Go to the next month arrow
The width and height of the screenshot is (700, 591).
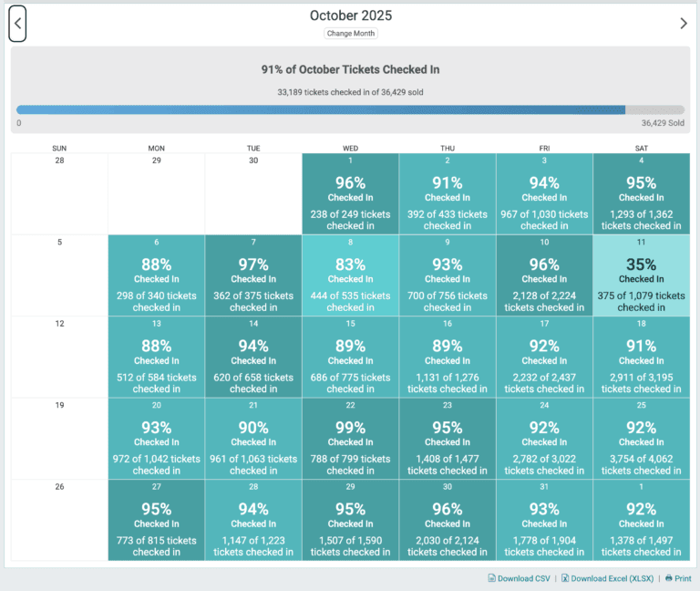684,24
